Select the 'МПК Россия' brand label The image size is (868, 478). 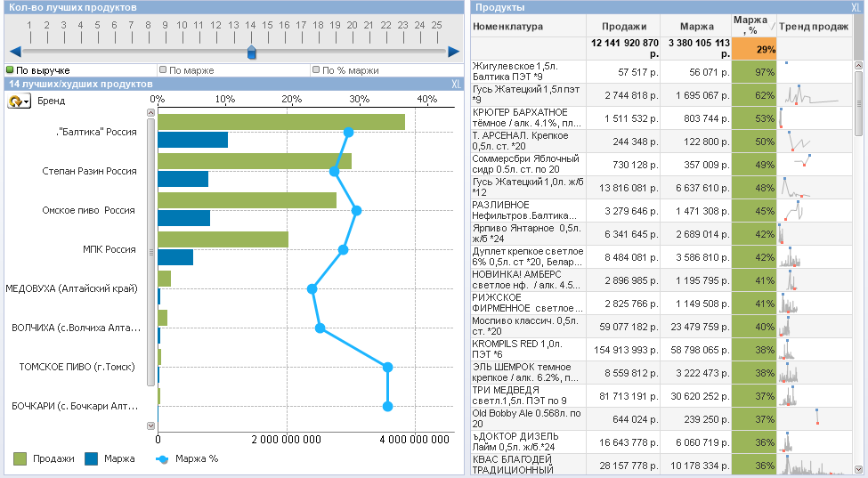[109, 249]
